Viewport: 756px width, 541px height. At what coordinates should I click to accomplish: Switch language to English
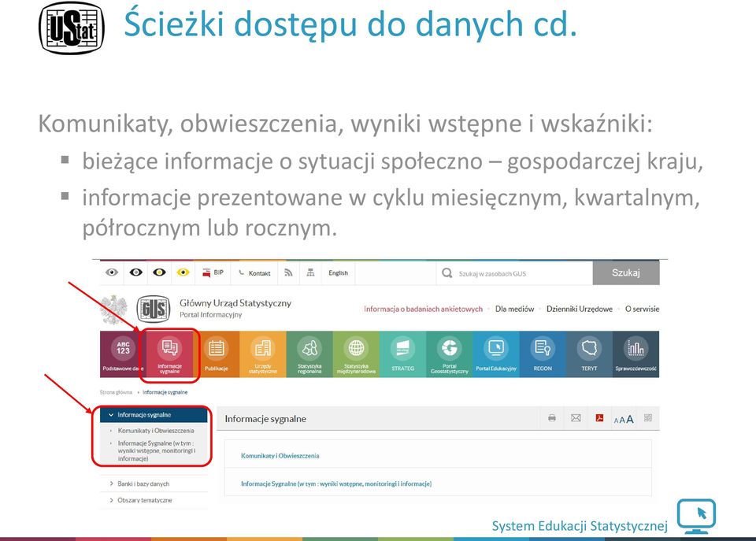pos(338,273)
